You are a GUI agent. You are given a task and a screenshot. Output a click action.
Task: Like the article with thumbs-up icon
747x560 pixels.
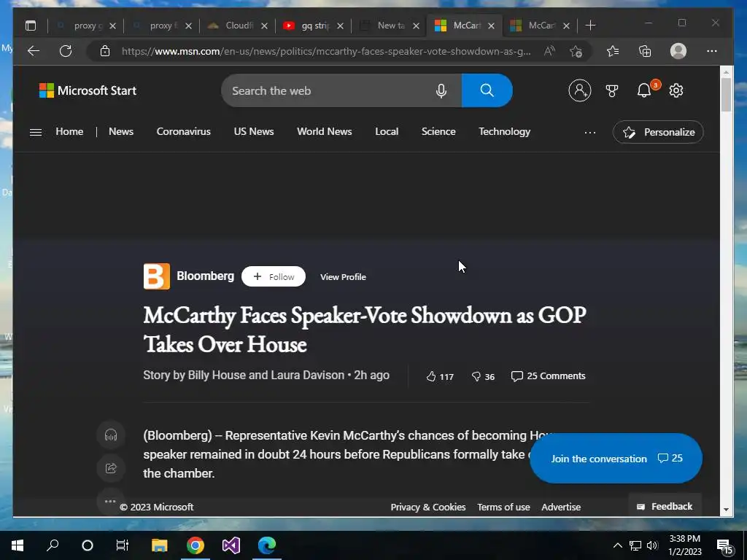tap(430, 377)
